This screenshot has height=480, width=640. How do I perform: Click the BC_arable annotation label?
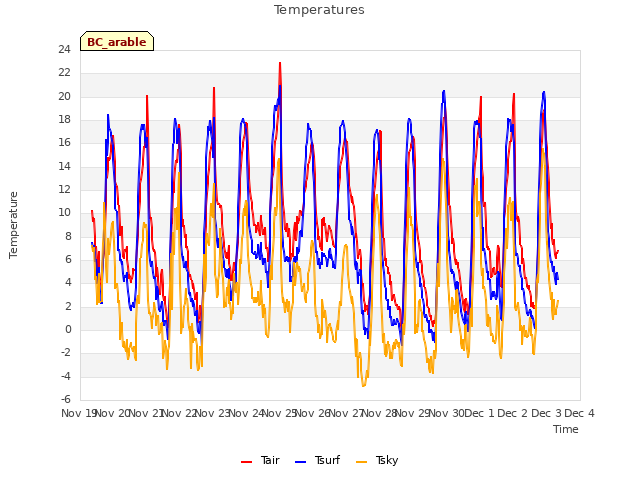click(x=117, y=41)
